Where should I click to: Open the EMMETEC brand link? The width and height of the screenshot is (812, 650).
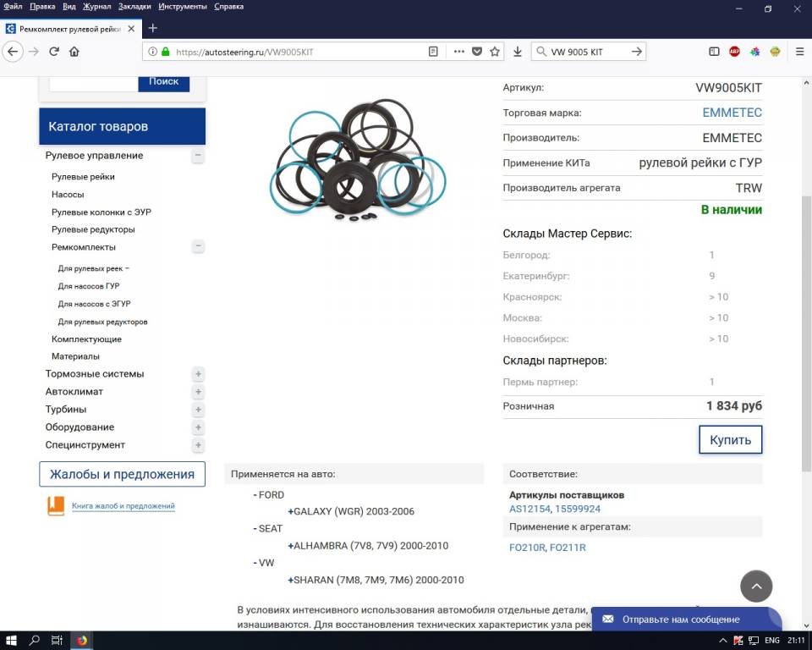732,113
